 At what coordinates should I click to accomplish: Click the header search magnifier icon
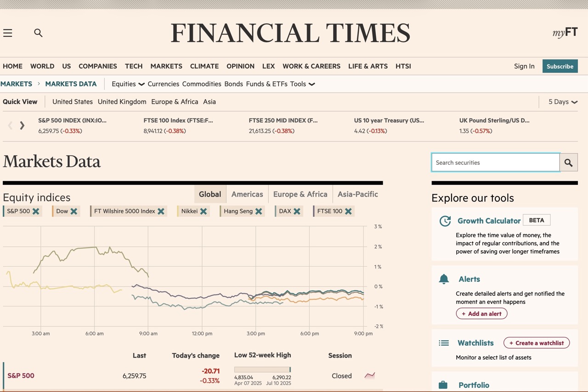point(38,33)
